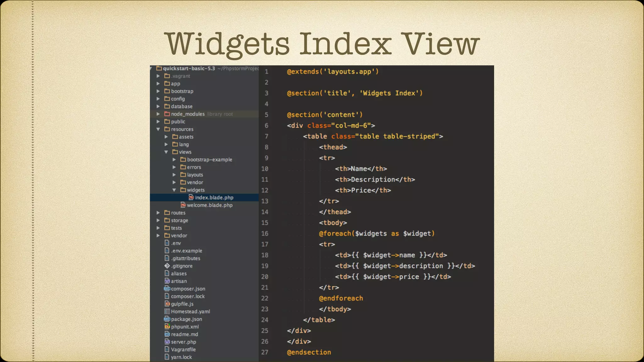This screenshot has height=362, width=644.
Task: Click the database folder icon
Action: pyautogui.click(x=167, y=106)
